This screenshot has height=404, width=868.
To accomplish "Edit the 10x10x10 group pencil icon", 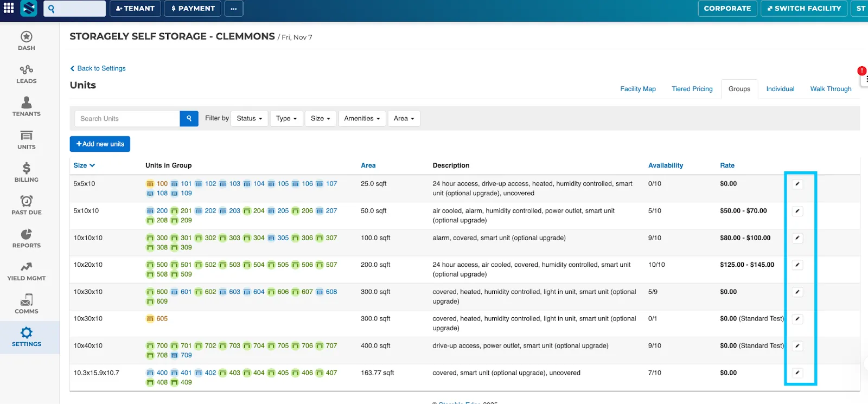I will [797, 238].
